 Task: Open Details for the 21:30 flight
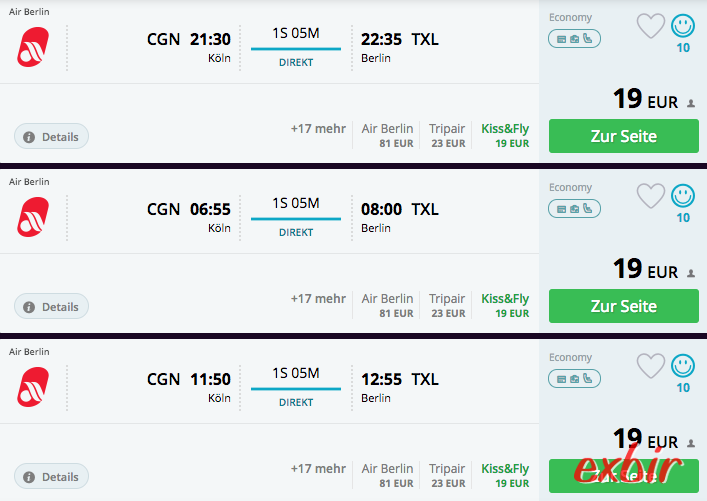[x=51, y=136]
